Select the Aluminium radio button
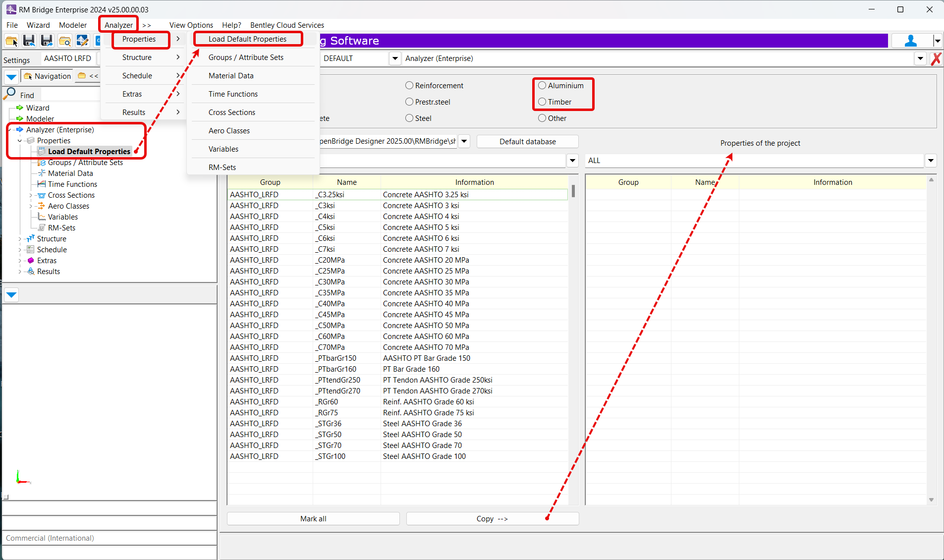 point(542,85)
